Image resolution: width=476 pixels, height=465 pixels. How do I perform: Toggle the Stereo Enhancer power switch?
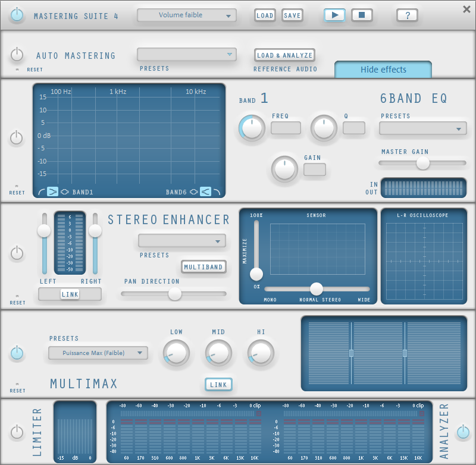17,253
